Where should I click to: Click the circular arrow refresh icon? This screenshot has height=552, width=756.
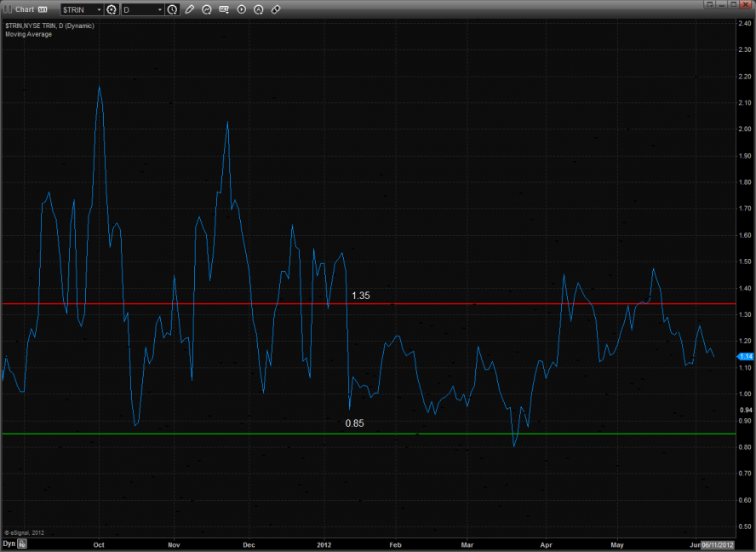pyautogui.click(x=207, y=9)
